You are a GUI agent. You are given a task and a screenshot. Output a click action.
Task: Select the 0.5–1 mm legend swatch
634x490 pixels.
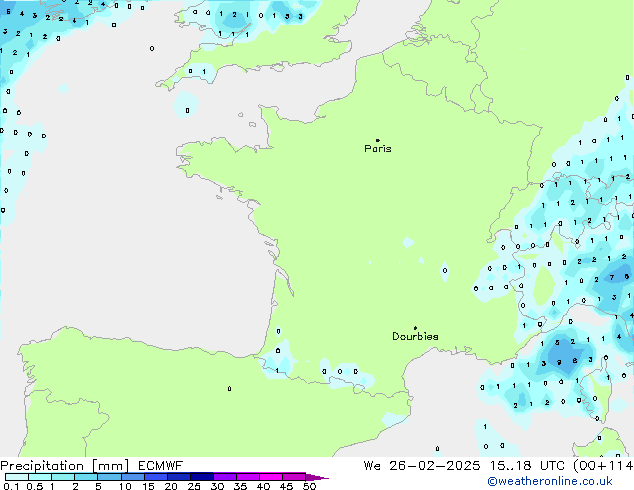point(40,477)
